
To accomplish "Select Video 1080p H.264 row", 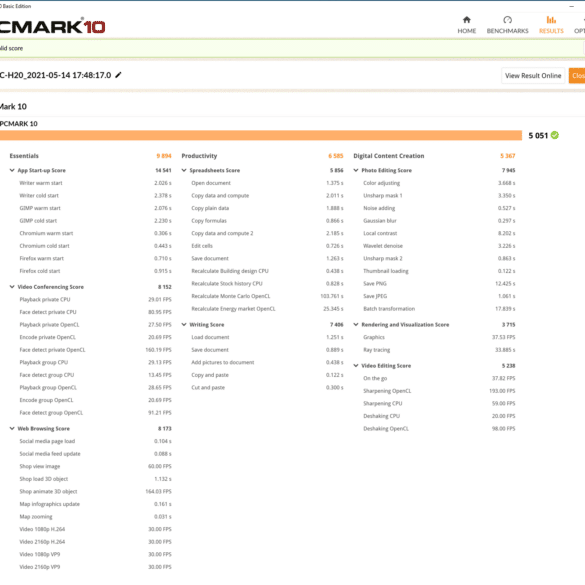I will click(95, 529).
